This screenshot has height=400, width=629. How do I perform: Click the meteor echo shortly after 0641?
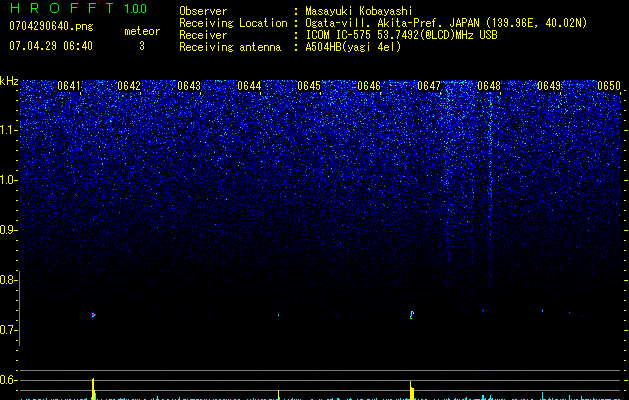click(x=93, y=315)
